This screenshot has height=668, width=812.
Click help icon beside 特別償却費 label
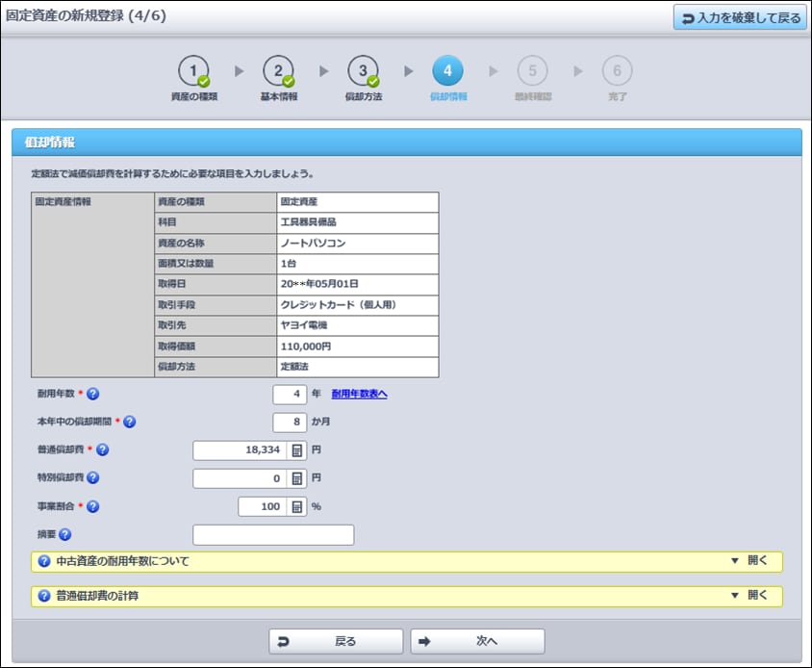point(93,477)
